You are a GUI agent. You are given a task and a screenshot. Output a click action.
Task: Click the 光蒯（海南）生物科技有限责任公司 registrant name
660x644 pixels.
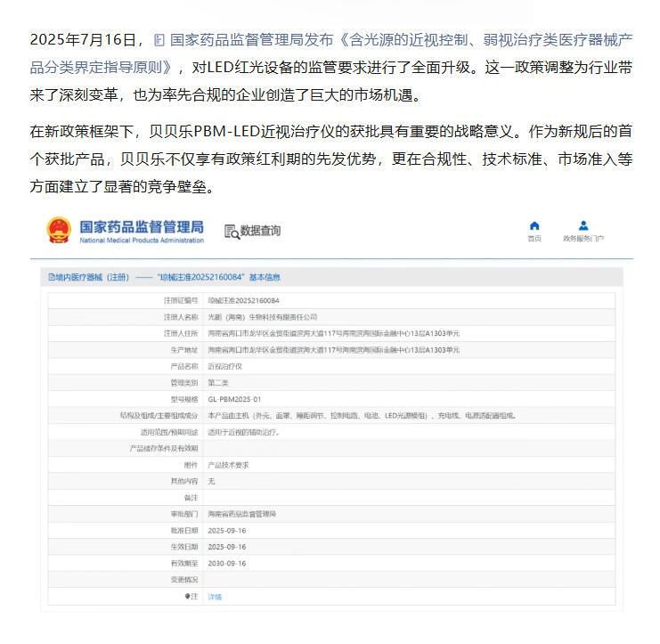coord(262,317)
